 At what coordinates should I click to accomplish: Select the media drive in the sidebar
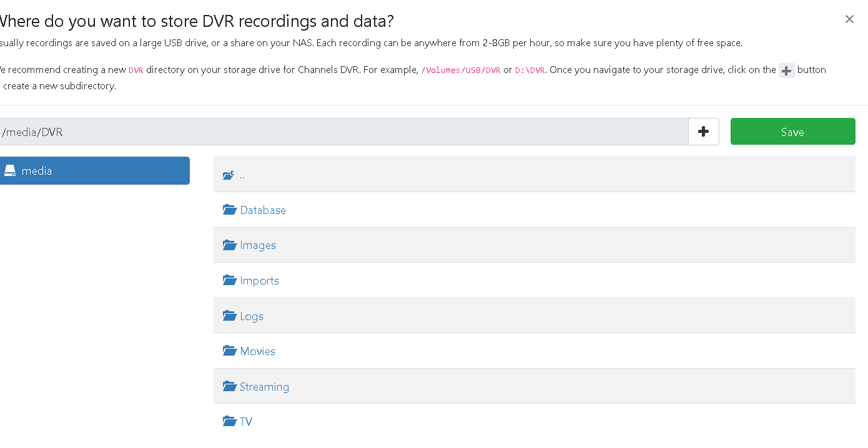click(94, 170)
